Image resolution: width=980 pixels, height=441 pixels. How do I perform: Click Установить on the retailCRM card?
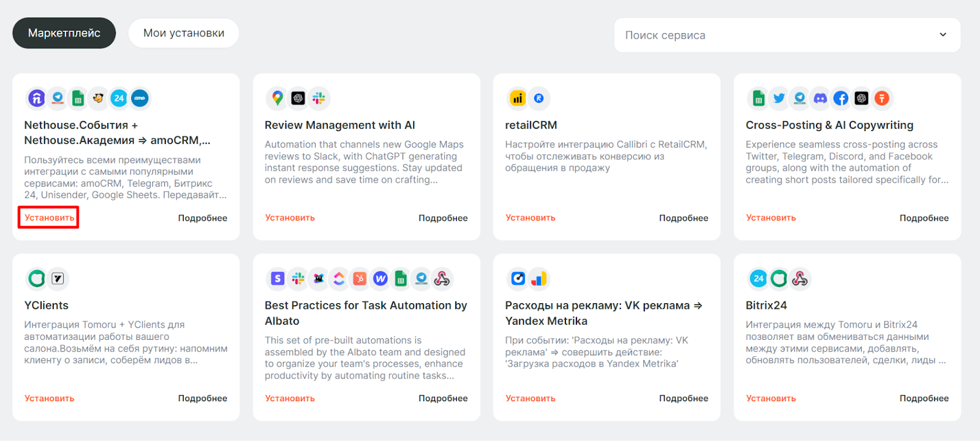(x=530, y=217)
